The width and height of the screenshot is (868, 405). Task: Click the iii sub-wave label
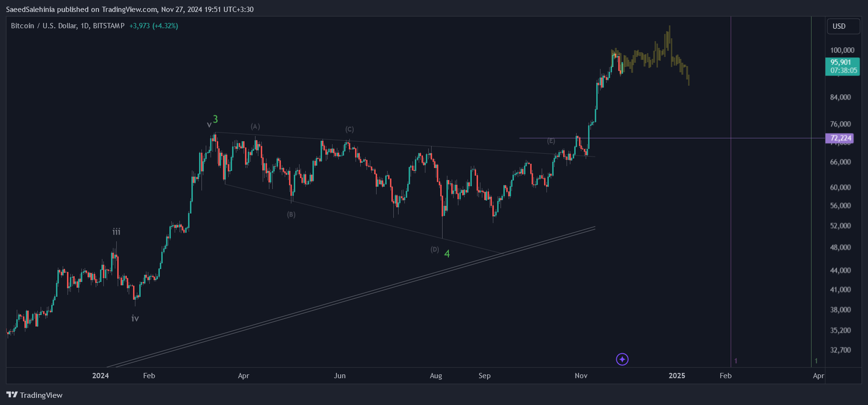click(116, 232)
